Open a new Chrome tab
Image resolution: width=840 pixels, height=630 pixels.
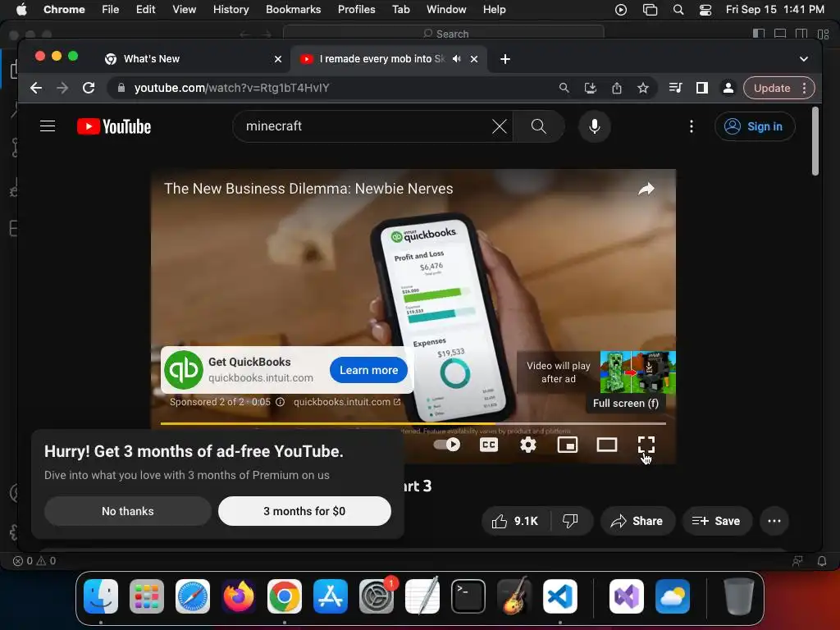click(x=505, y=59)
